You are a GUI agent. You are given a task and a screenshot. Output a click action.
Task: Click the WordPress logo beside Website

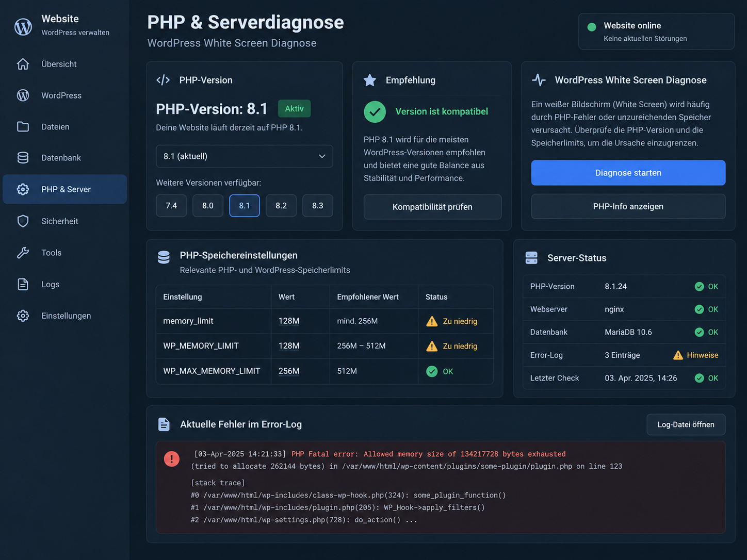tap(23, 26)
